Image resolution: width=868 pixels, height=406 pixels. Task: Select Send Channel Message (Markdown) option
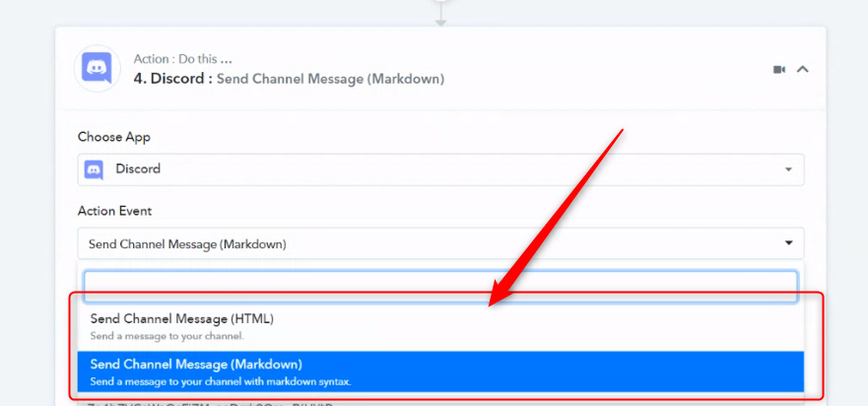440,372
